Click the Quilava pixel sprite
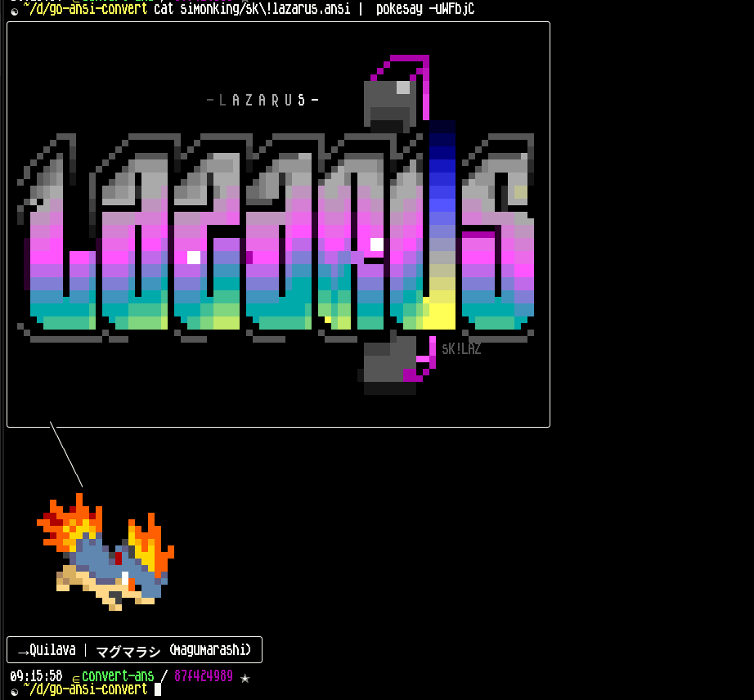 click(105, 554)
